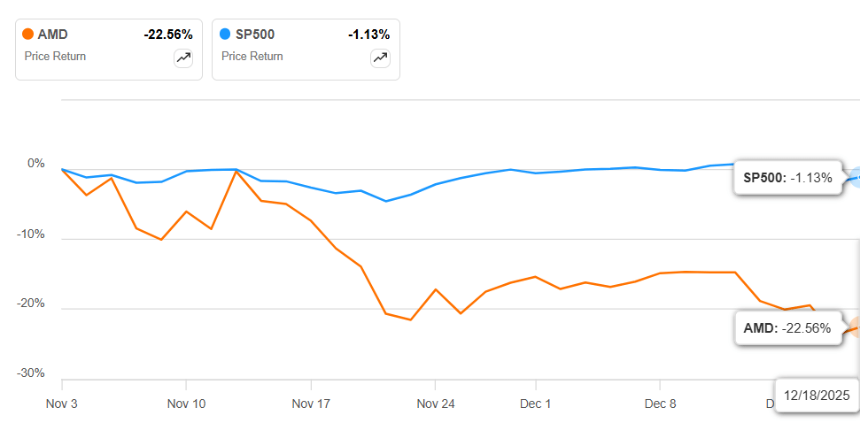Click the trend chart icon in SP500 card

[380, 58]
